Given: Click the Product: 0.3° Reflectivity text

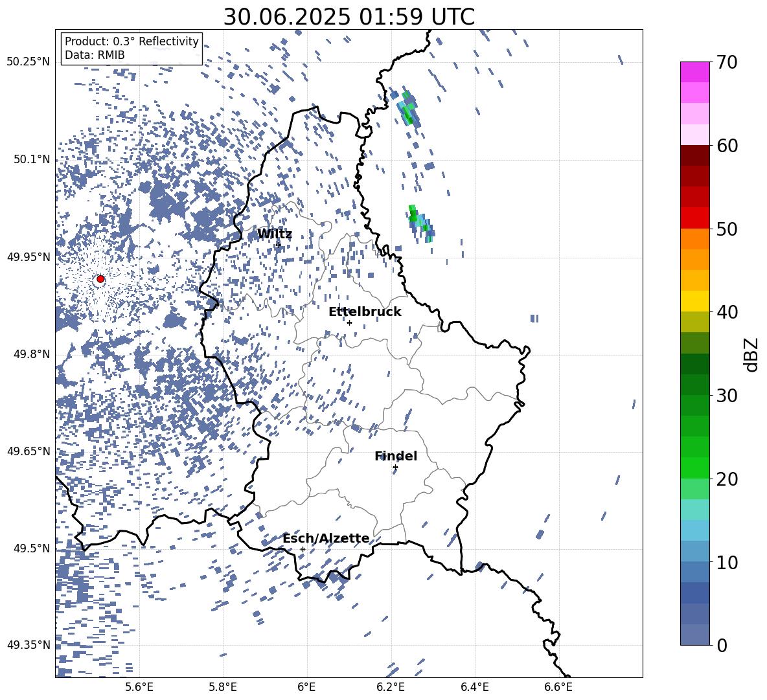Looking at the screenshot, I should (x=132, y=41).
